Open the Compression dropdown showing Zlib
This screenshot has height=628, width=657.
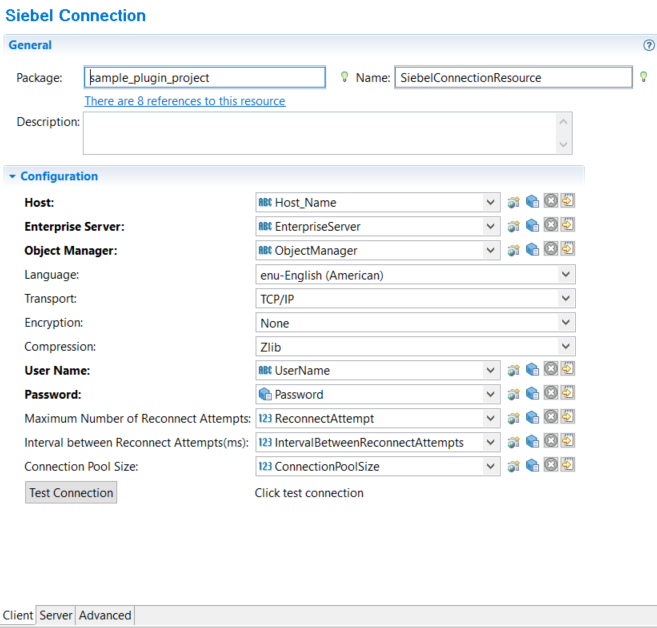coord(566,346)
